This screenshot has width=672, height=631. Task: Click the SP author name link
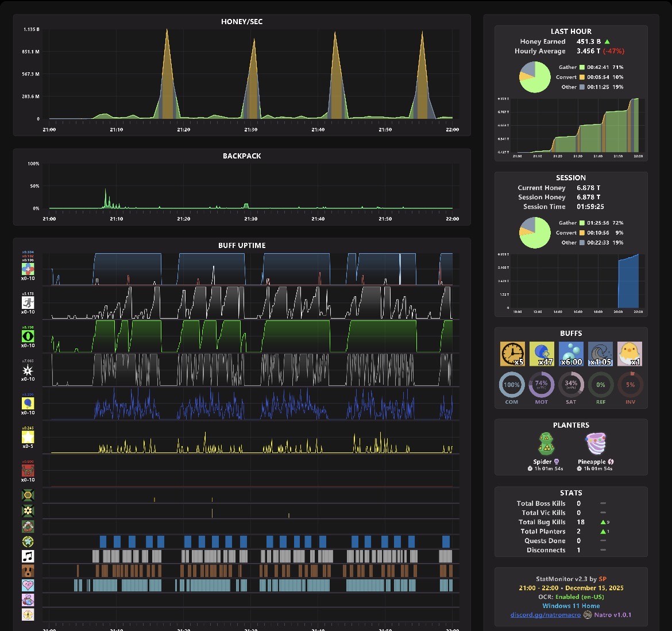[603, 579]
